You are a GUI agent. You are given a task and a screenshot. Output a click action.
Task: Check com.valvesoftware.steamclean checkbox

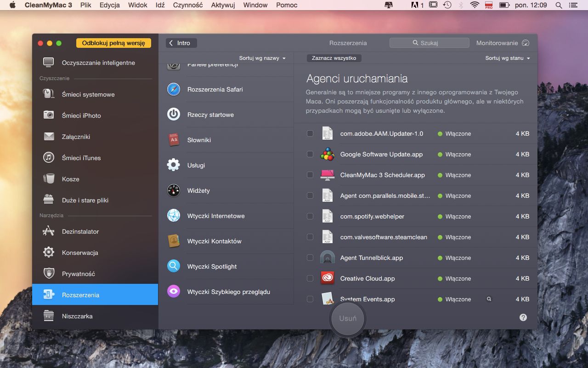point(310,237)
